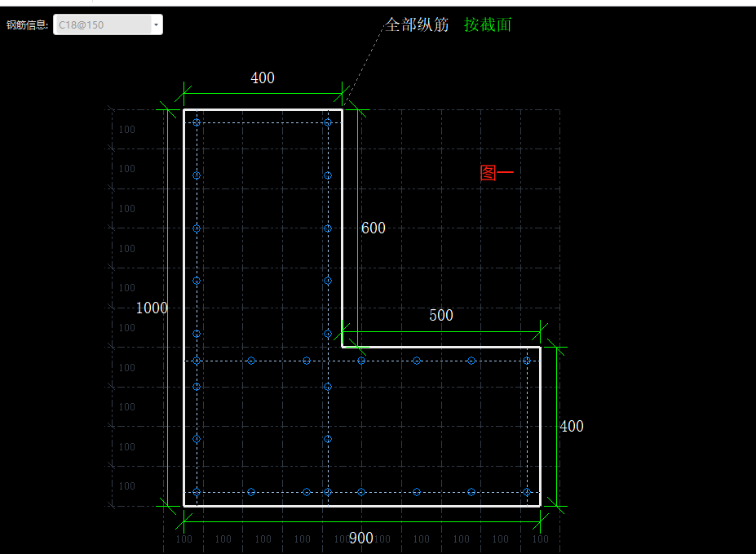756x554 pixels.
Task: Select the 600 dimension value
Action: click(374, 228)
